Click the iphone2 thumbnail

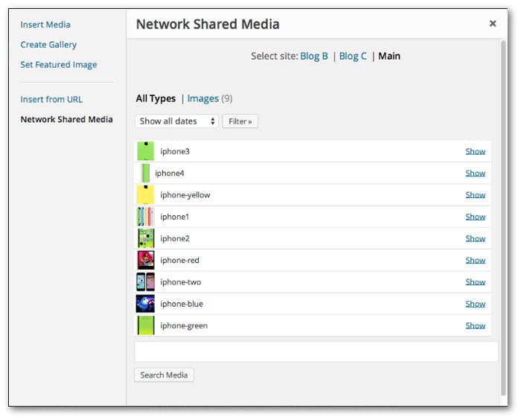tap(146, 238)
